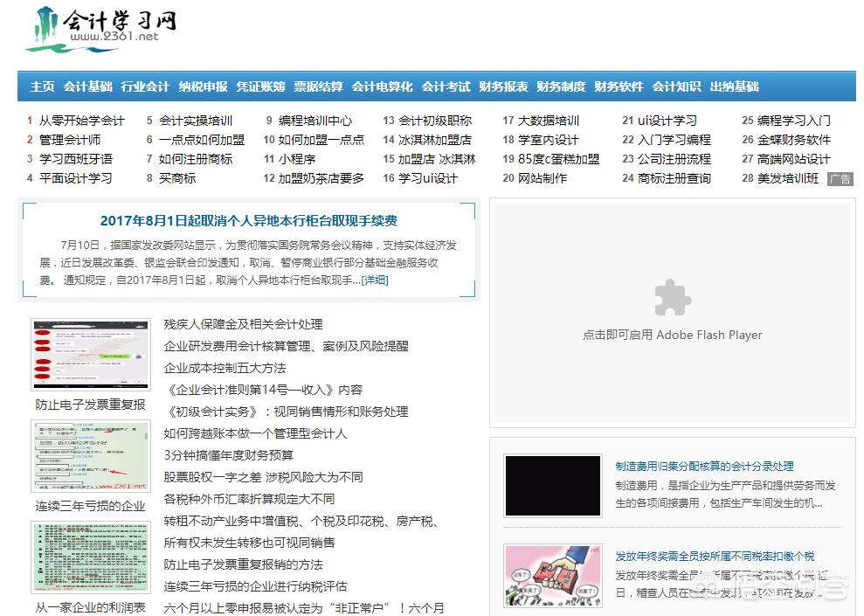
Task: Click ad link 平面设计学习
Action: [x=76, y=178]
